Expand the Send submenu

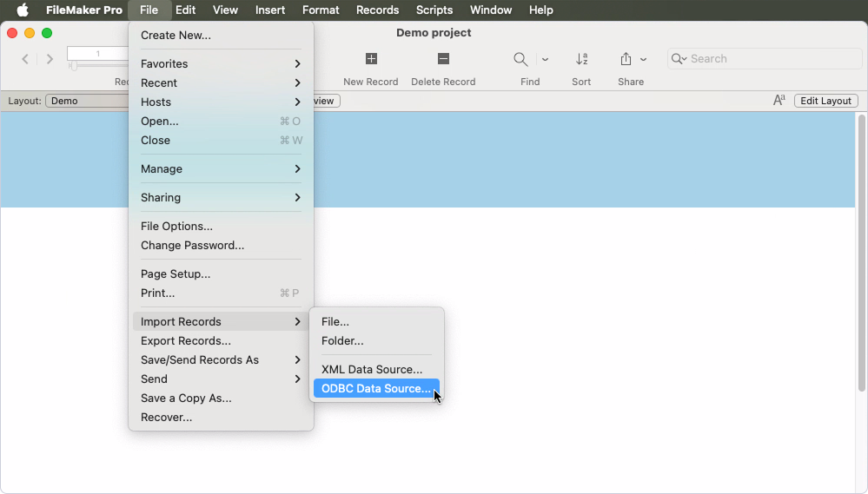[x=221, y=379]
